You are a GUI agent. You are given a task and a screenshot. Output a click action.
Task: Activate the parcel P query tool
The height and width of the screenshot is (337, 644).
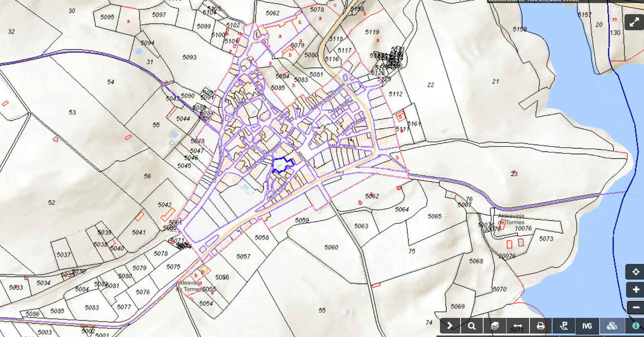point(564,326)
